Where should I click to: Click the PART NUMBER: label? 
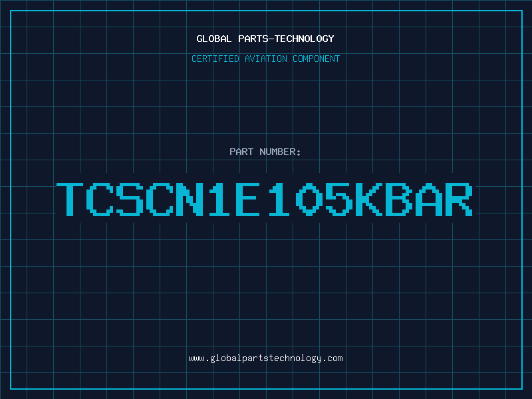[265, 152]
